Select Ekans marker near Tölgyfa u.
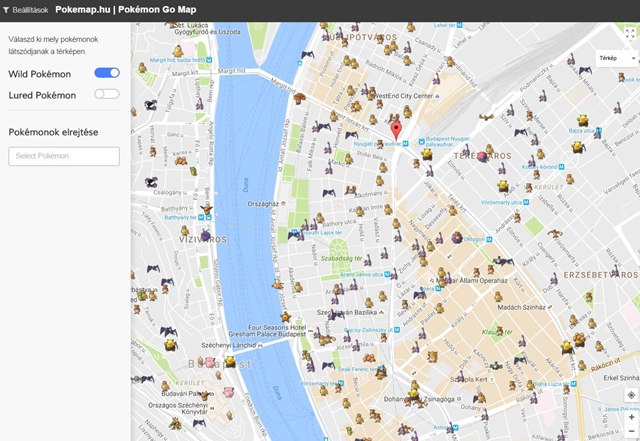 151,105
